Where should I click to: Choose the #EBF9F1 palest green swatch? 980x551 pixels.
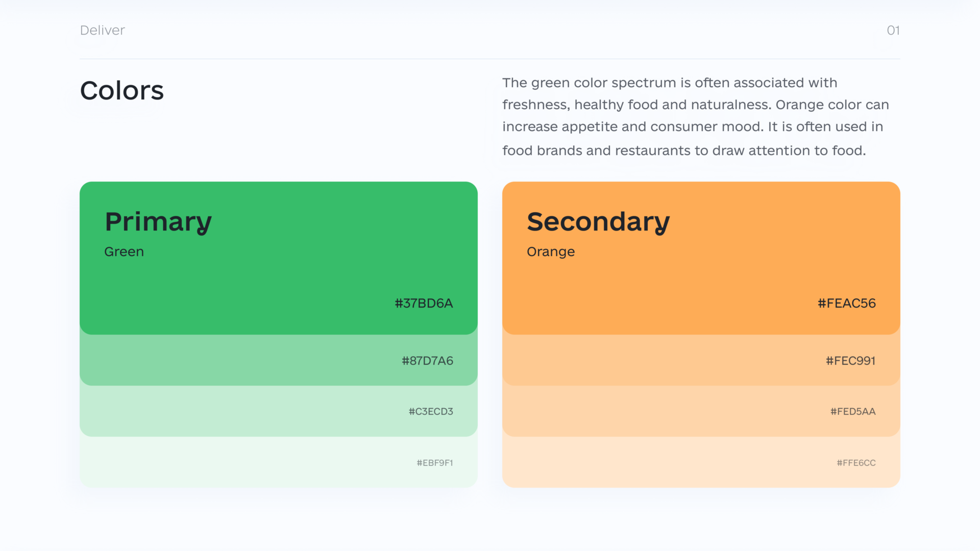279,462
